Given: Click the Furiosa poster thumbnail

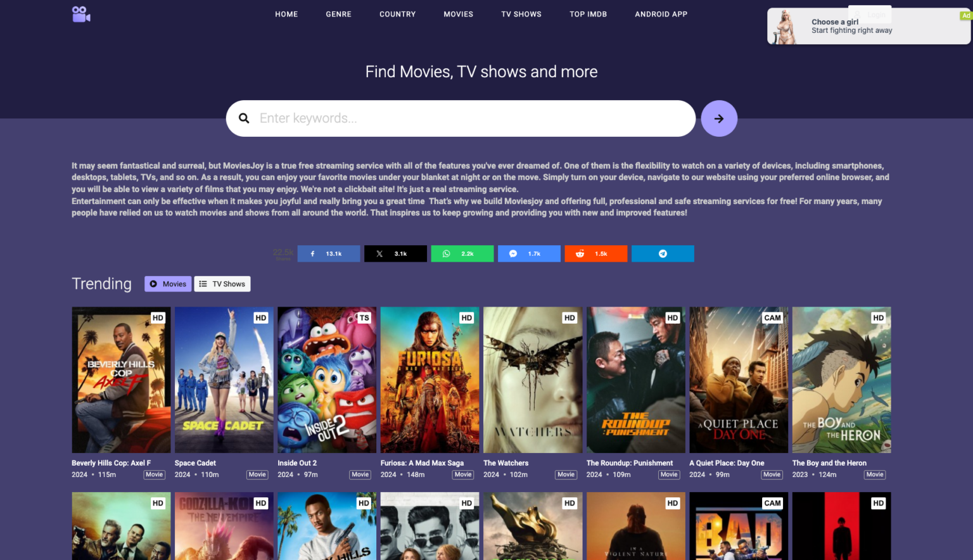Looking at the screenshot, I should 430,380.
